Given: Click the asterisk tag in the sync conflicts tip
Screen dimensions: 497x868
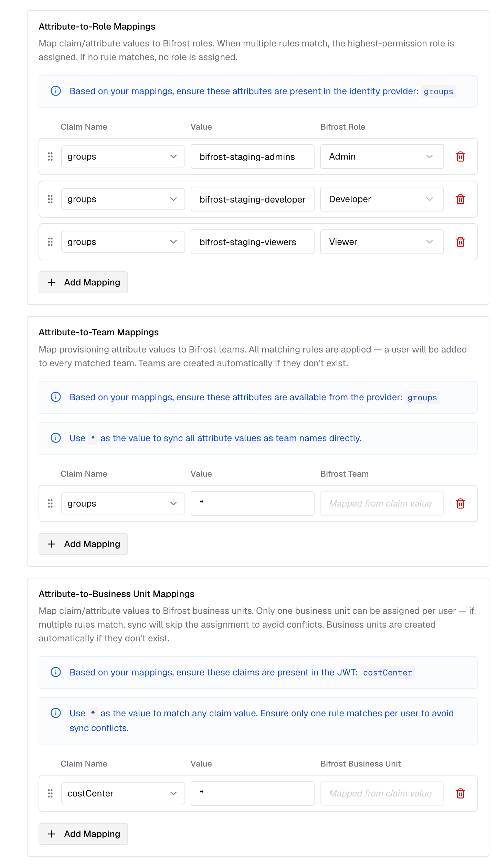Looking at the screenshot, I should tap(93, 714).
